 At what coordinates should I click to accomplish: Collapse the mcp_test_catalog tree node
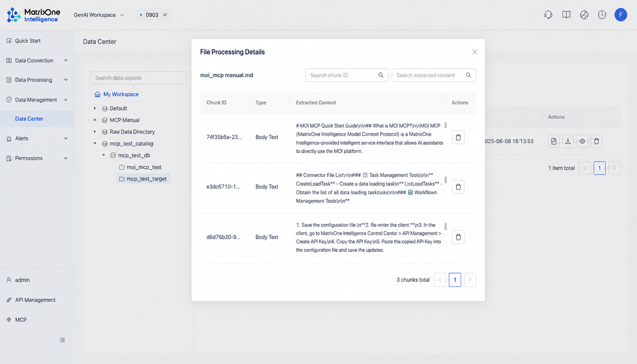(x=95, y=144)
